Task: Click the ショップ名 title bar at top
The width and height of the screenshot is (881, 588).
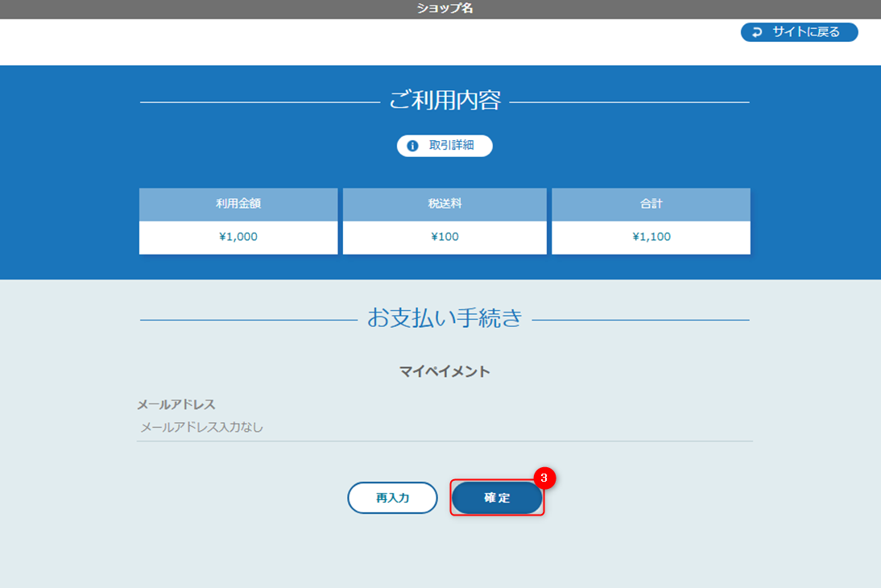Action: click(x=440, y=10)
